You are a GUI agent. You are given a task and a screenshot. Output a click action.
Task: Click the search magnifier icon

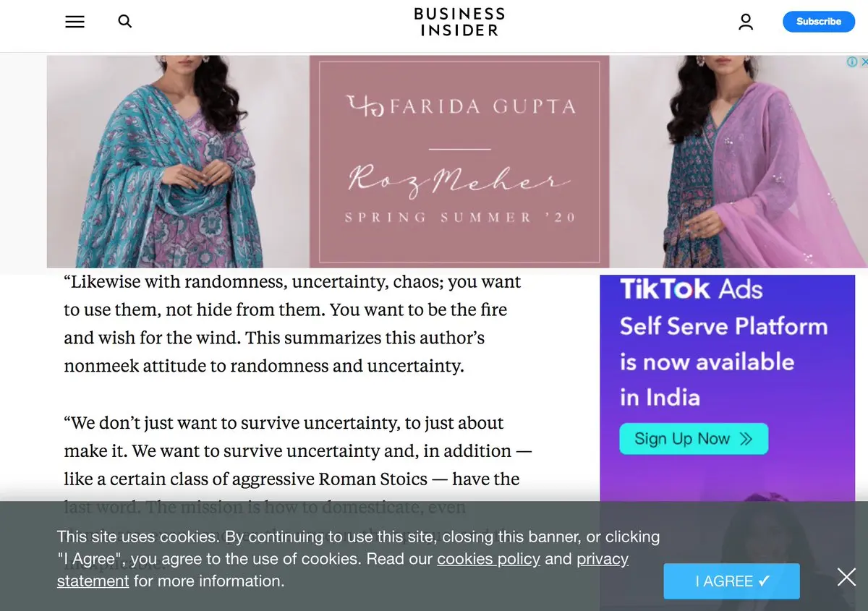[x=125, y=22]
